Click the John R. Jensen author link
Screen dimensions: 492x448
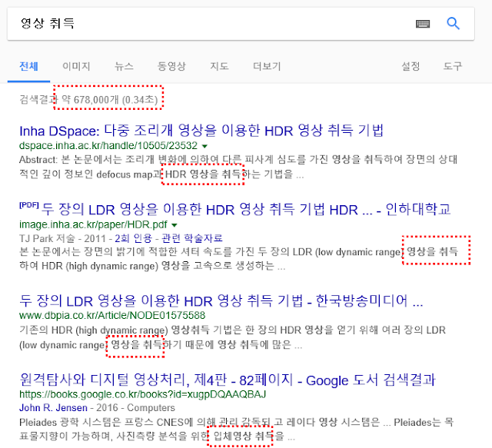coord(53,408)
